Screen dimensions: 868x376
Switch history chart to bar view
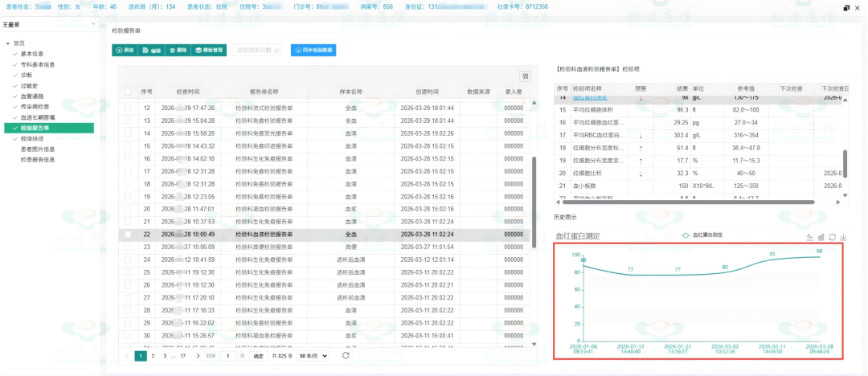click(821, 237)
